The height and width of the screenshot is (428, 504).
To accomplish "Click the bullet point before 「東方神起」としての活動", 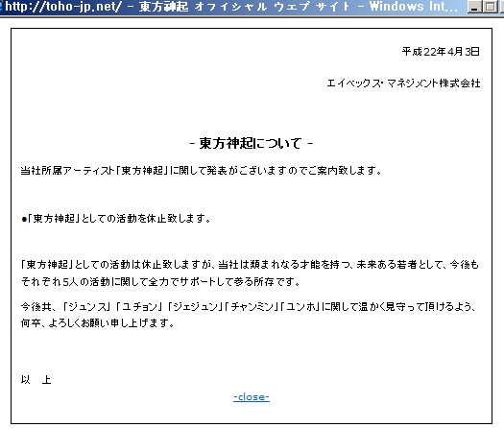I will click(24, 220).
